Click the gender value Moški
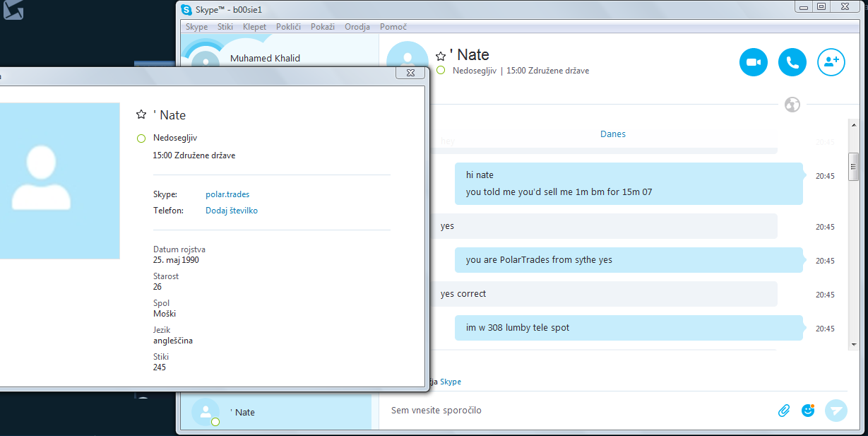Screen dimensions: 868x436 (x=165, y=314)
